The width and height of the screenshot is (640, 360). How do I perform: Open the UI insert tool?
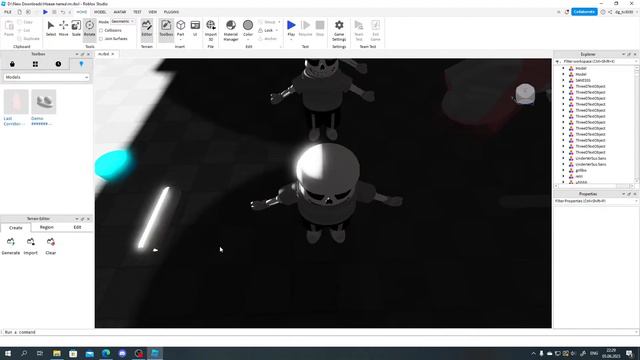195,29
